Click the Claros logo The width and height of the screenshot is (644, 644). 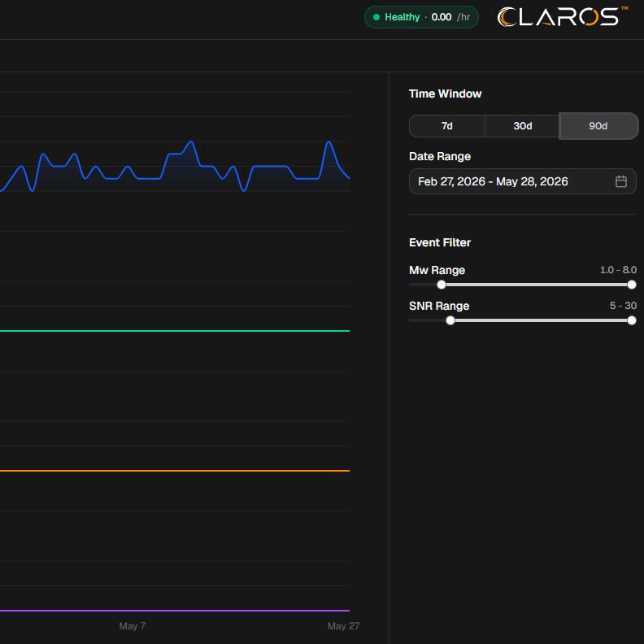pyautogui.click(x=562, y=17)
